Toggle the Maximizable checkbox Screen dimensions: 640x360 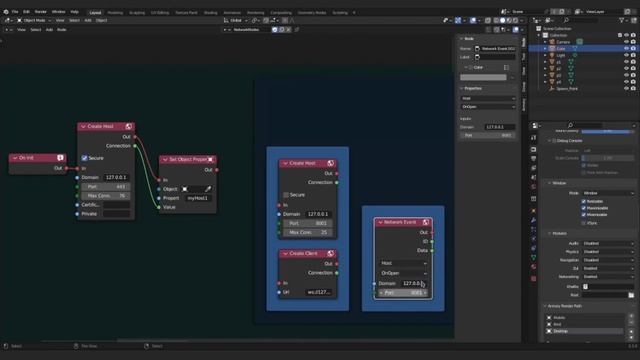[x=584, y=208]
